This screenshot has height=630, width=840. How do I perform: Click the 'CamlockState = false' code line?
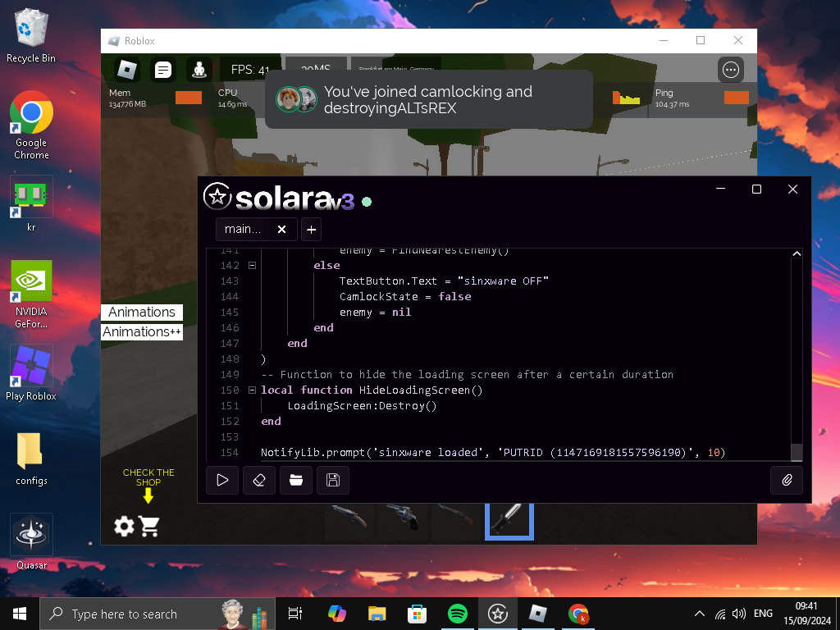[405, 296]
